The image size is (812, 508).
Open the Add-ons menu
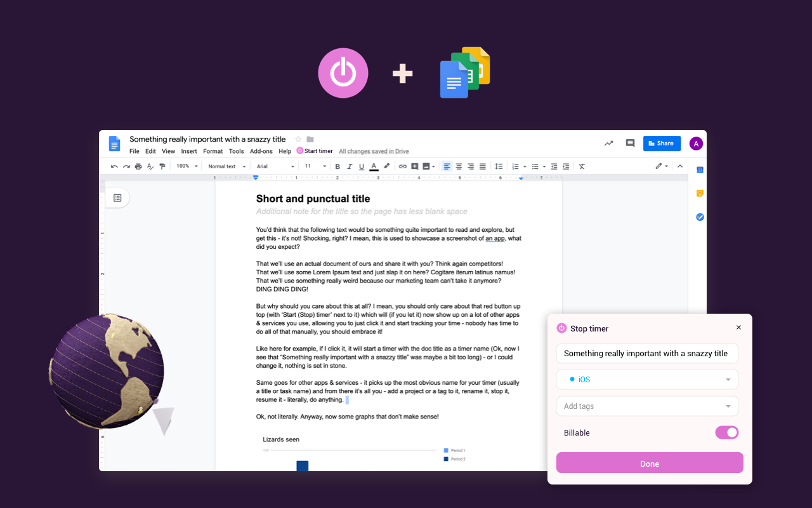[261, 151]
